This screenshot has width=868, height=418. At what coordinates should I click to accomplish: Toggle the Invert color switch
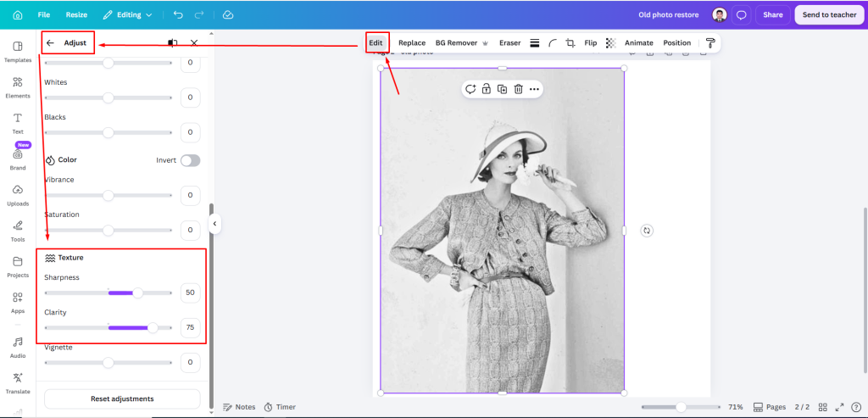(190, 160)
